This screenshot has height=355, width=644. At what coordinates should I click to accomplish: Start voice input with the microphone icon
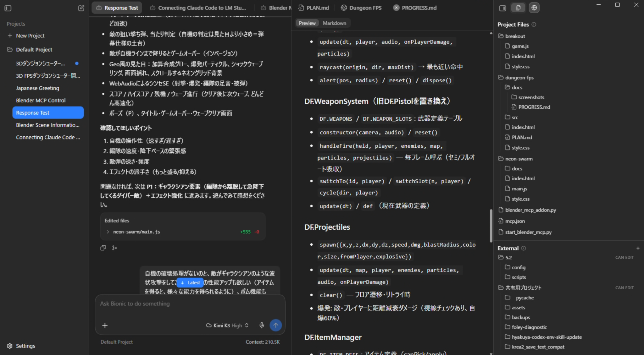pyautogui.click(x=262, y=325)
